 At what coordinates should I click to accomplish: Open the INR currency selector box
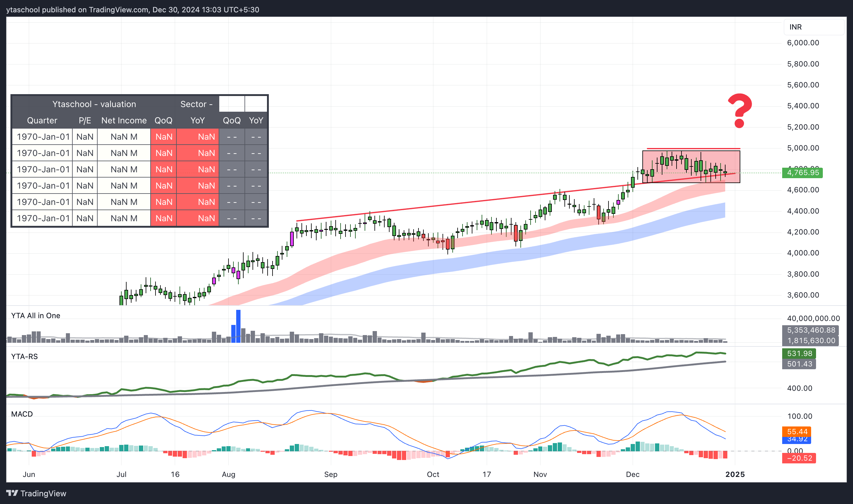tap(814, 27)
